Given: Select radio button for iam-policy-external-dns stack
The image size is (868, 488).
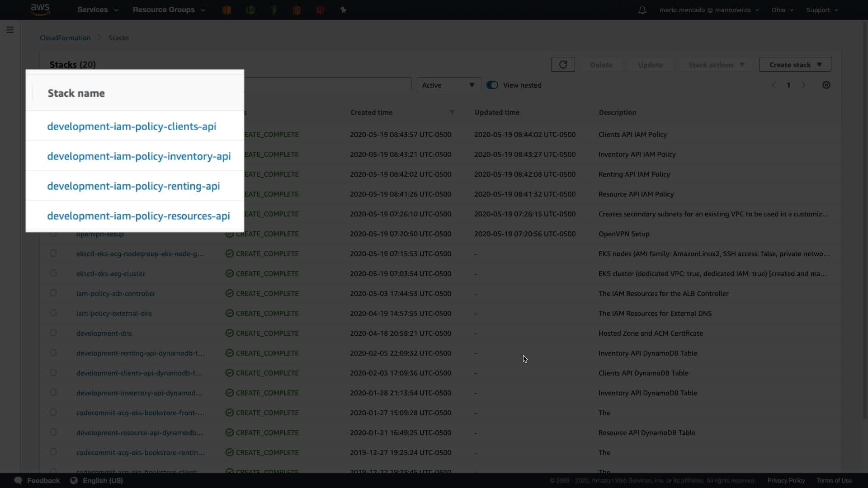Looking at the screenshot, I should click(x=53, y=313).
